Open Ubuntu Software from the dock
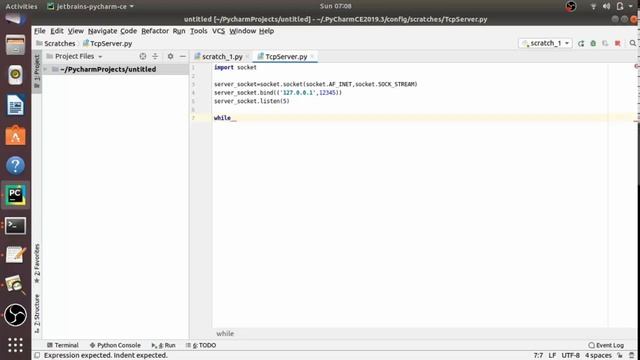This screenshot has width=640, height=360. pyautogui.click(x=15, y=135)
